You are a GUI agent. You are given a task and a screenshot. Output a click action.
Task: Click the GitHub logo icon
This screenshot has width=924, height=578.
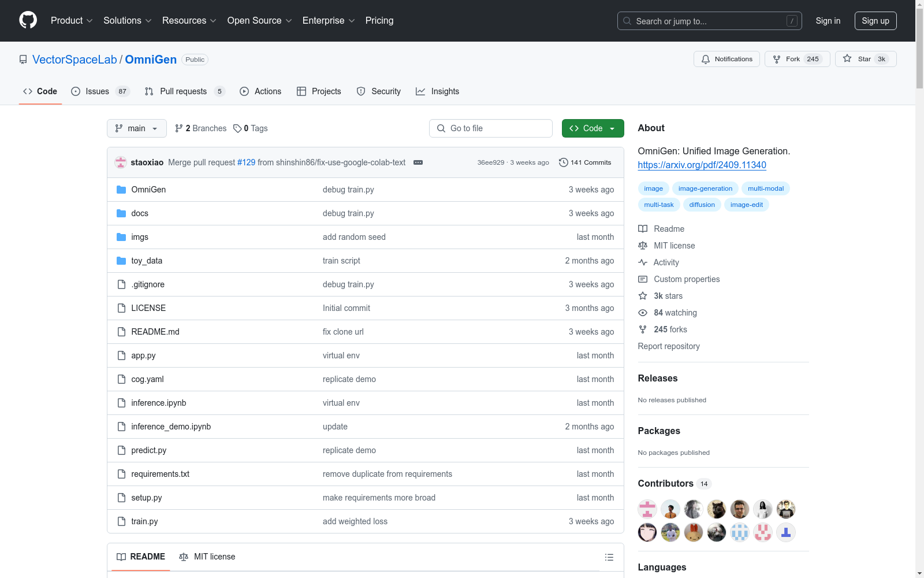(28, 20)
